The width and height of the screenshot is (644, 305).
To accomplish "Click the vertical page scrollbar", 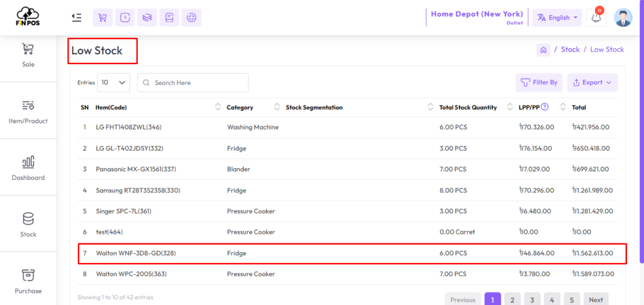I will point(641,131).
